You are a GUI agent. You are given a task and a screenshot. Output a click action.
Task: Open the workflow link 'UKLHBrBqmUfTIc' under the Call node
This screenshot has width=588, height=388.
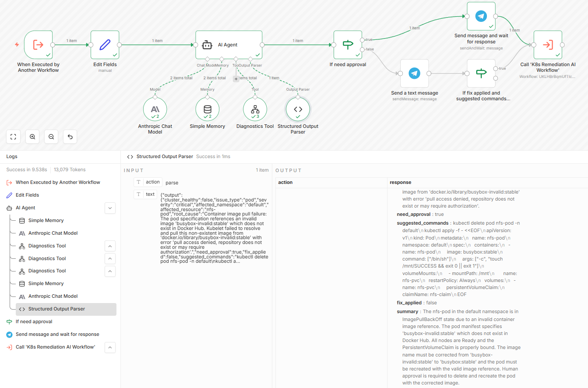548,77
